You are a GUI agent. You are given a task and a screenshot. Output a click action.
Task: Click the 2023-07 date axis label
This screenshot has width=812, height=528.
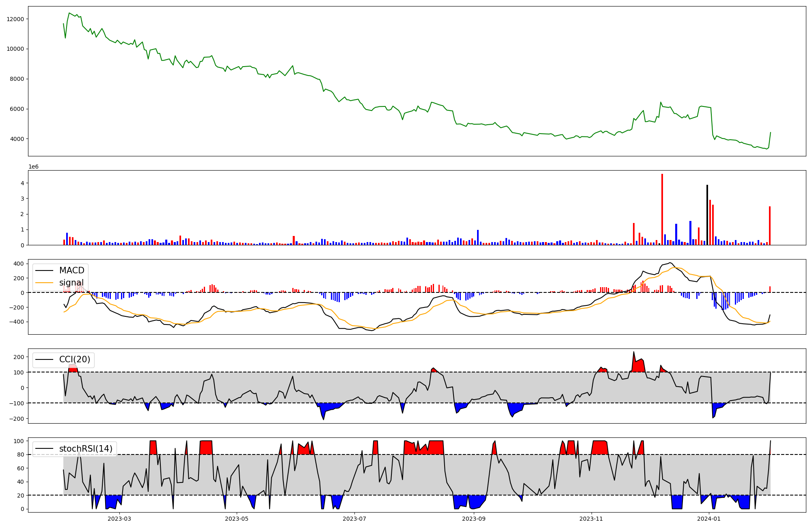click(355, 519)
